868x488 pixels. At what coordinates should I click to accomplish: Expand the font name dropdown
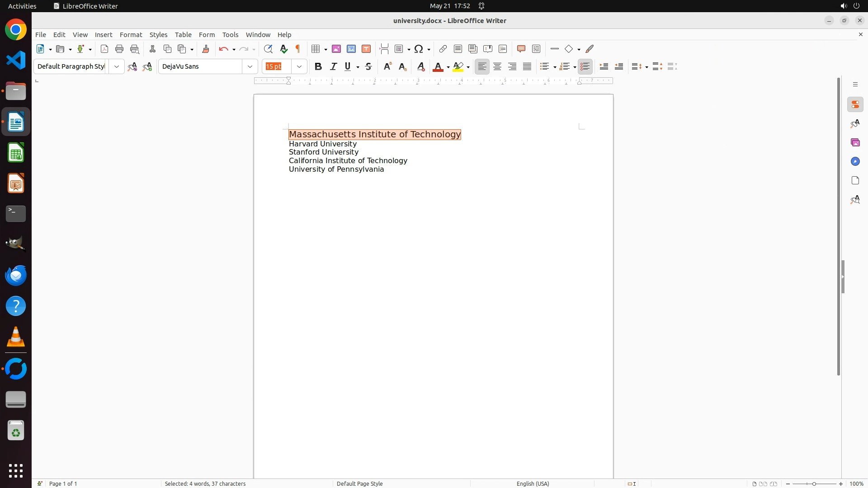click(x=250, y=66)
